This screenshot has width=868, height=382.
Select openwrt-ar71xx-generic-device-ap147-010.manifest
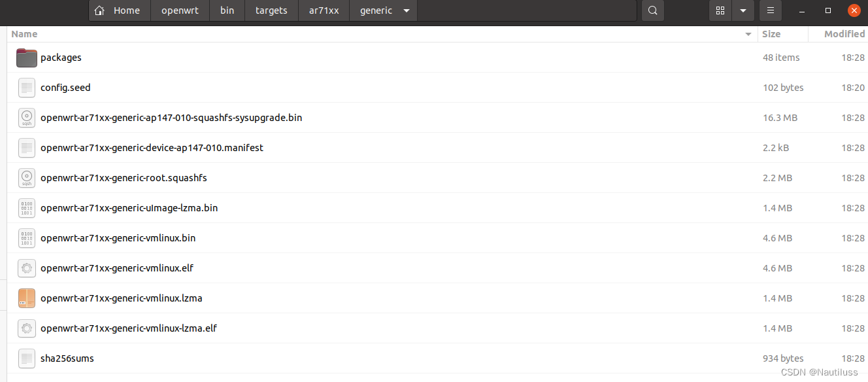[x=152, y=148]
